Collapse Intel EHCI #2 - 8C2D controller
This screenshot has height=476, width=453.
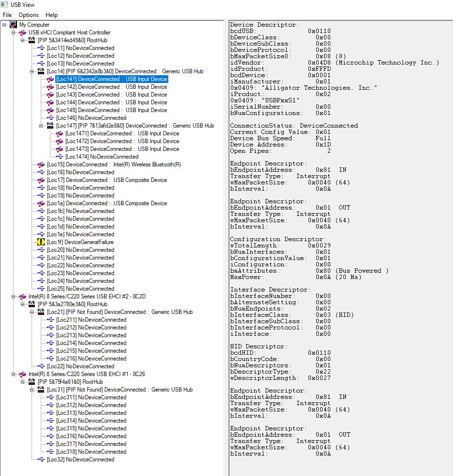tap(14, 296)
